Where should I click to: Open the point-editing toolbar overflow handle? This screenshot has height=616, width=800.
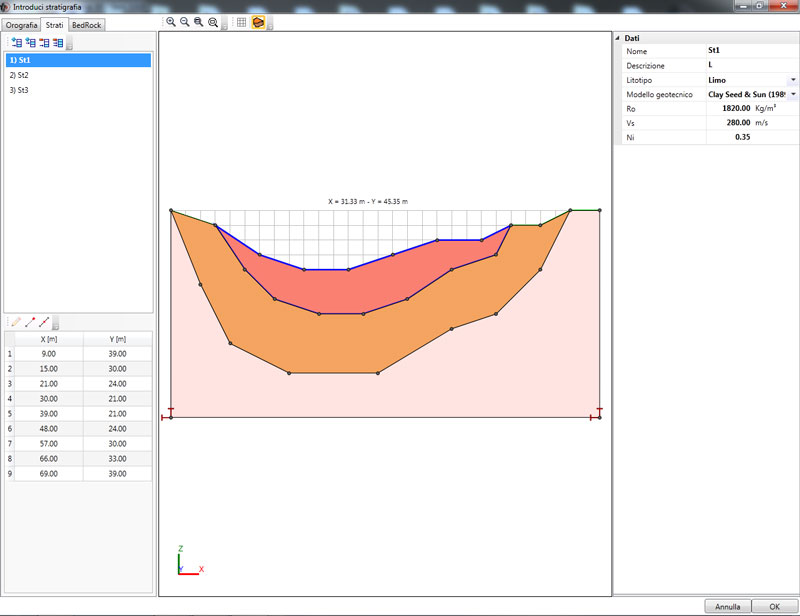pyautogui.click(x=56, y=323)
